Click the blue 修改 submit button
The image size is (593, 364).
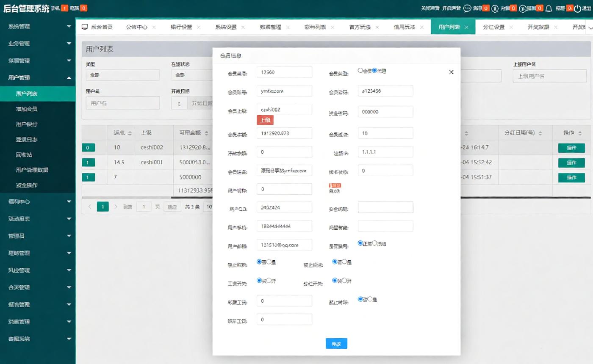[x=336, y=344]
